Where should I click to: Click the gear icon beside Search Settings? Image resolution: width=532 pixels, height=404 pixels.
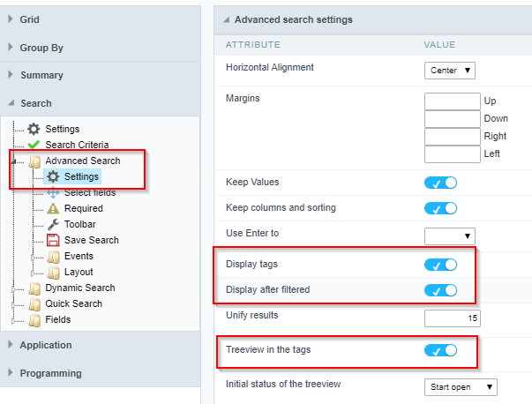point(34,129)
